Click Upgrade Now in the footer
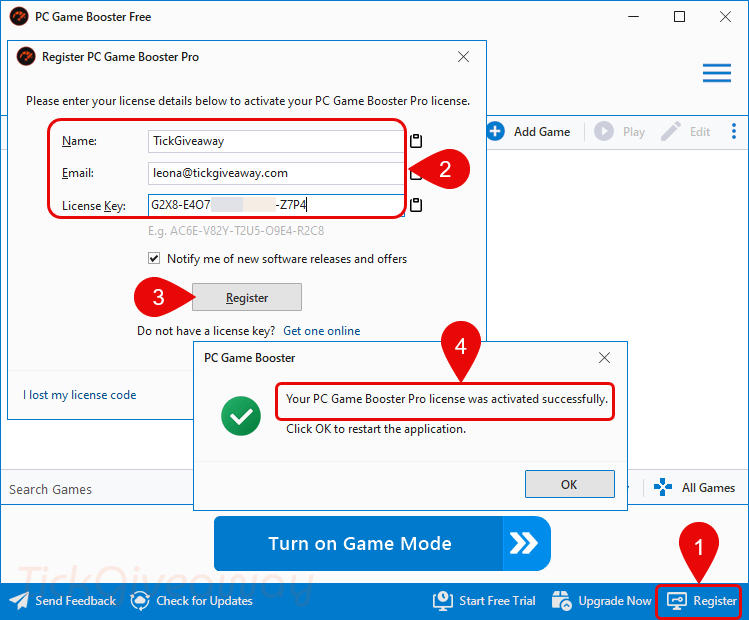The width and height of the screenshot is (749, 620). (601, 601)
